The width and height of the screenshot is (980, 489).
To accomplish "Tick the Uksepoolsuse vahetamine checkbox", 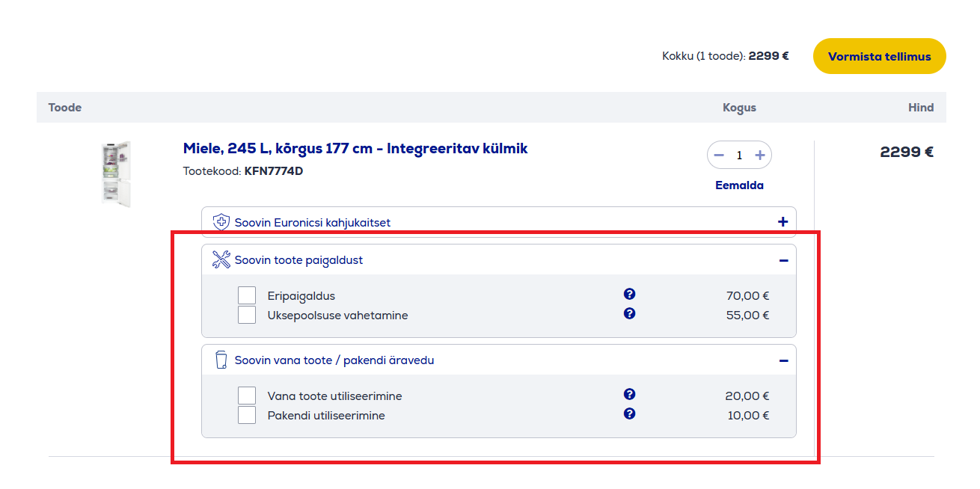I will pyautogui.click(x=247, y=315).
